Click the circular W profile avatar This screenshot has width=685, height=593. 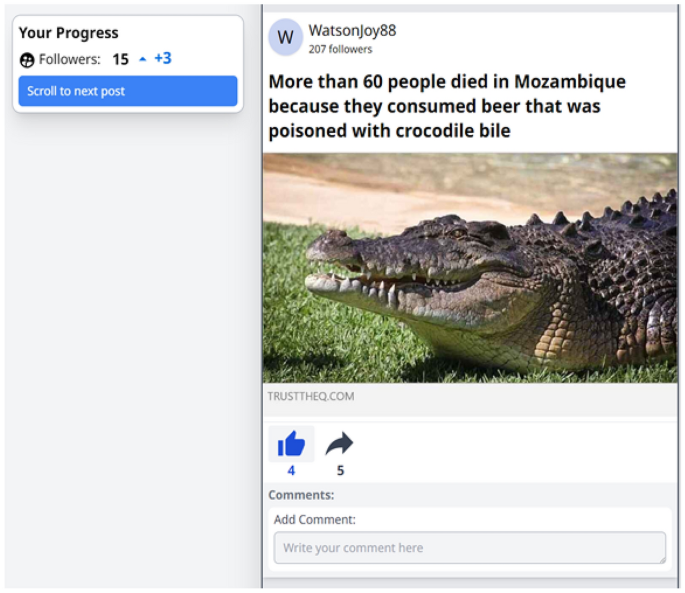click(286, 38)
